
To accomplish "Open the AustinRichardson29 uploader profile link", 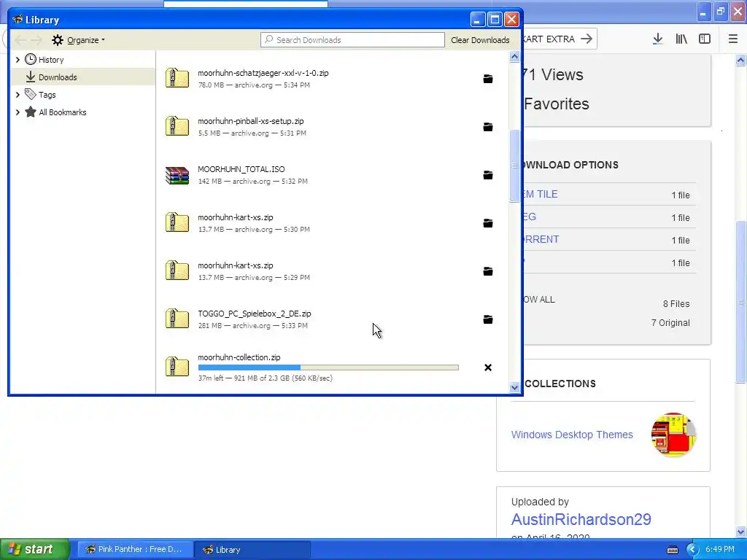I will coord(581,519).
